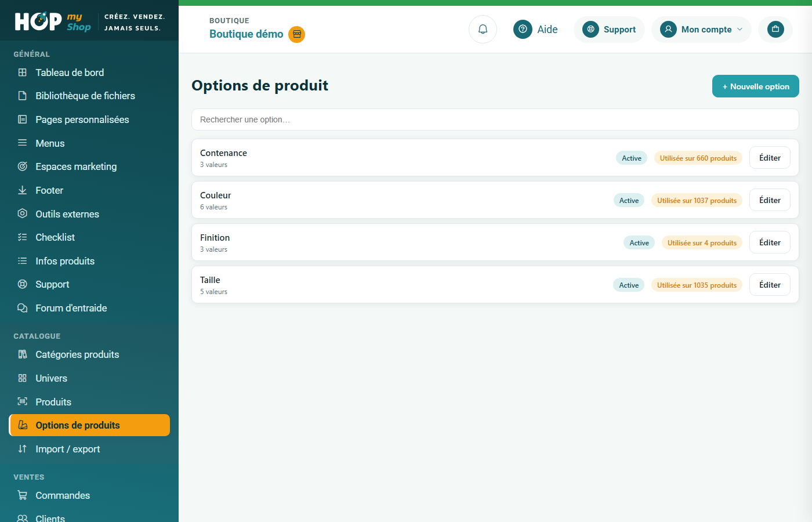
Task: Click the Support button in header
Action: pos(609,30)
